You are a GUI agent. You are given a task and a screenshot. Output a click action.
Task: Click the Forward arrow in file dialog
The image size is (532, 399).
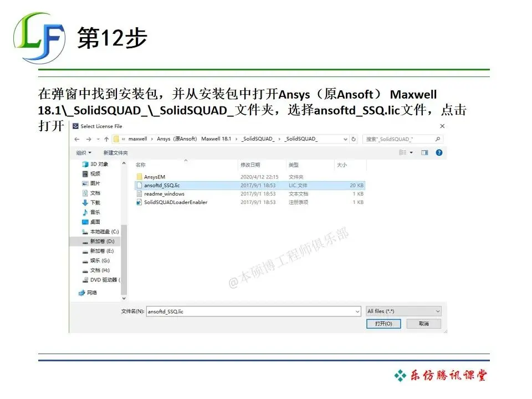click(89, 139)
